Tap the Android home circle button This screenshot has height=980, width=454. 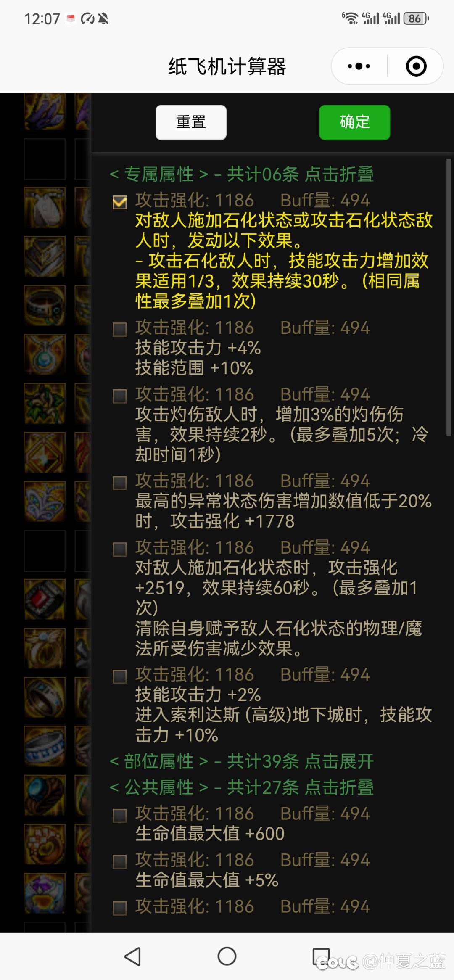click(227, 956)
